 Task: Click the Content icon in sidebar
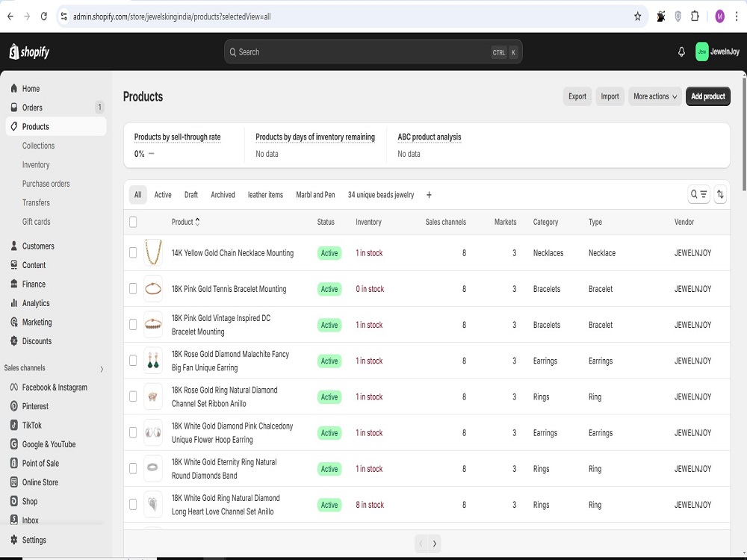tap(13, 265)
